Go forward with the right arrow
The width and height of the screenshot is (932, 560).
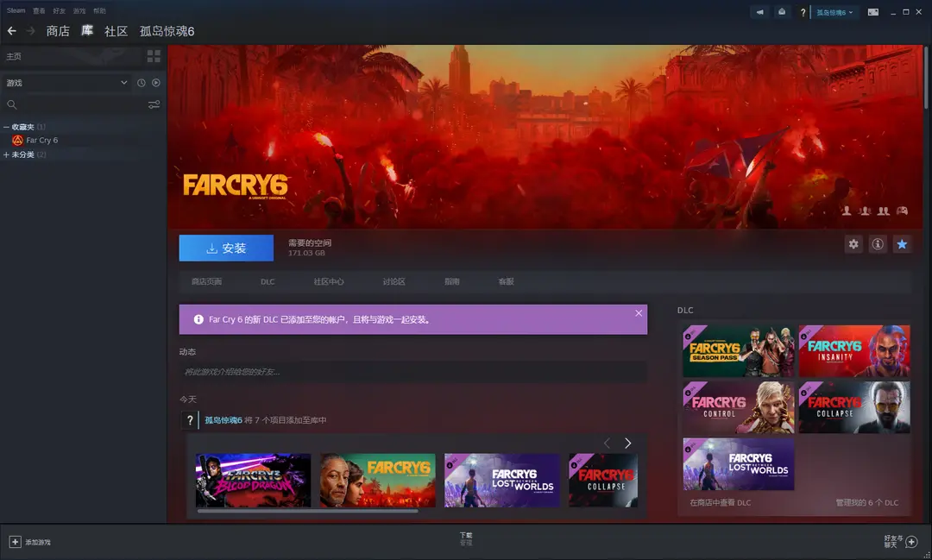tap(30, 31)
